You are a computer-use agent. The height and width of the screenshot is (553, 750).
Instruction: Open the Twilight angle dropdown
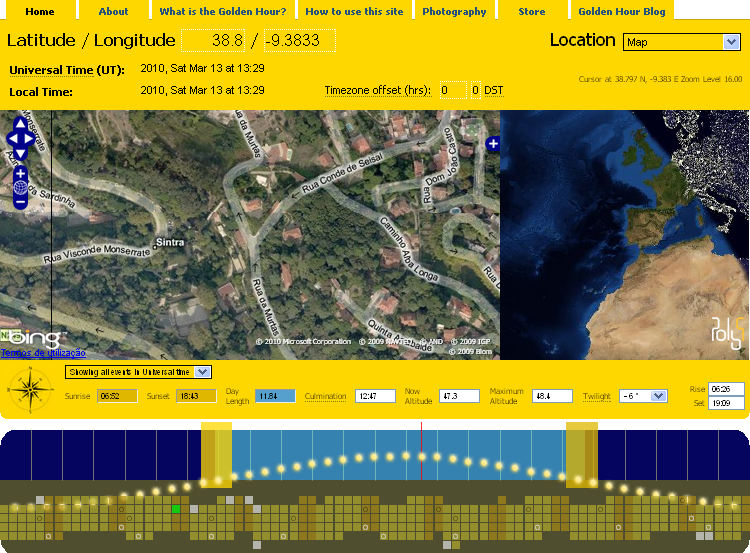643,396
